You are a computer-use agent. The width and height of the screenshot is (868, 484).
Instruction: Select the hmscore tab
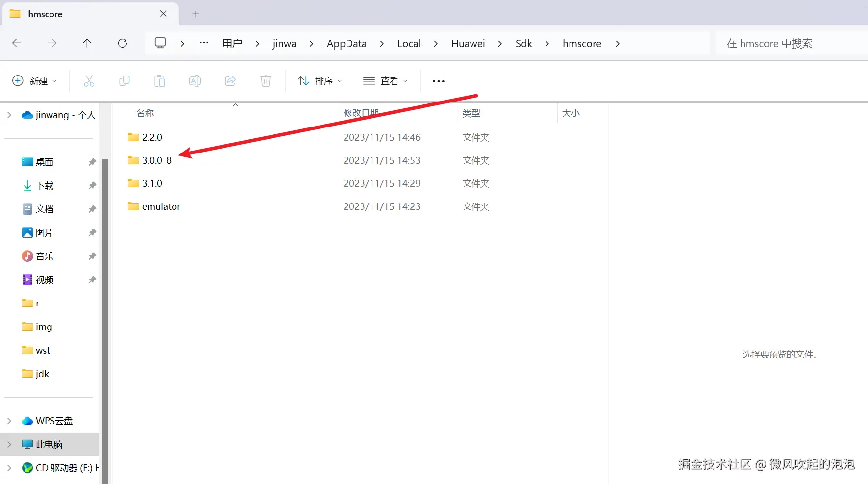tap(91, 14)
